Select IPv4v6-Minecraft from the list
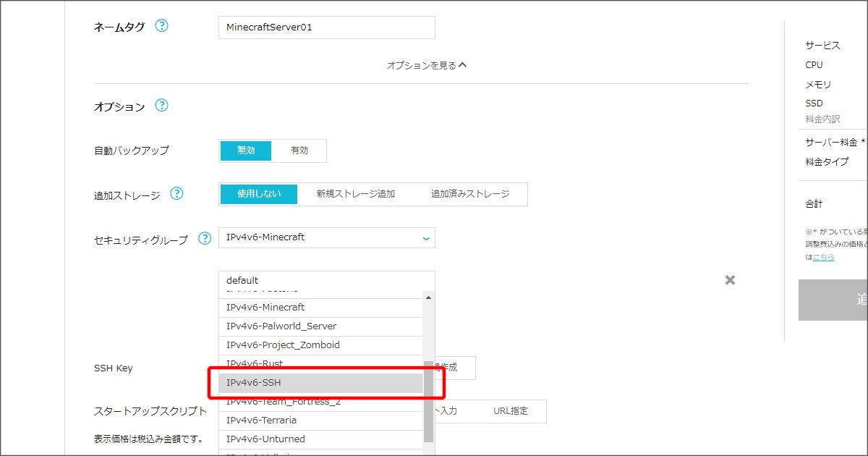868x456 pixels. (320, 308)
